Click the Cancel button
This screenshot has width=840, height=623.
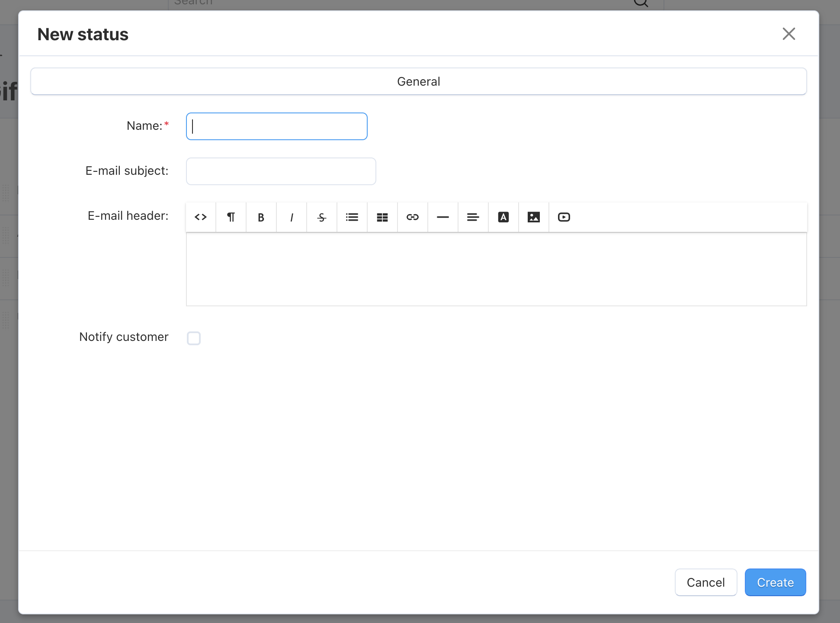click(x=706, y=582)
